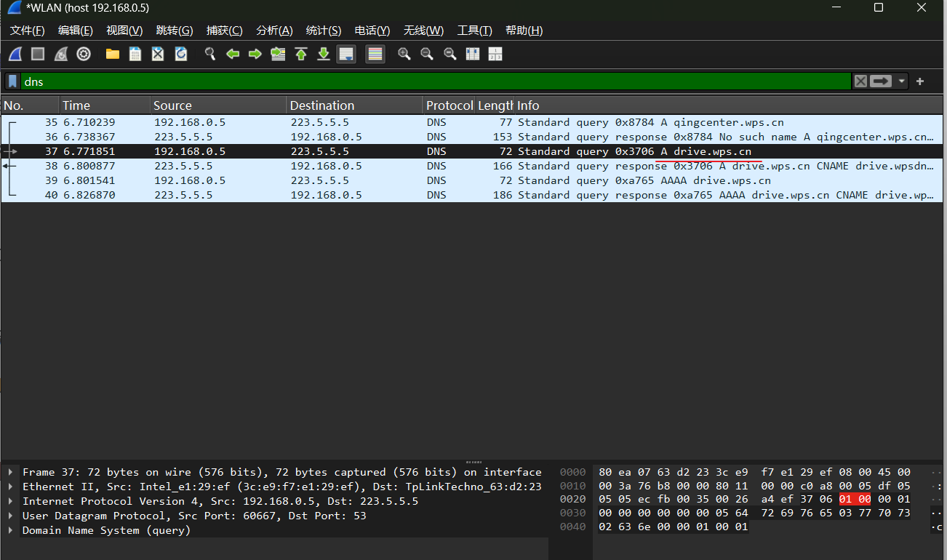The width and height of the screenshot is (947, 560).
Task: Open the 捕获(C) menu
Action: click(225, 31)
